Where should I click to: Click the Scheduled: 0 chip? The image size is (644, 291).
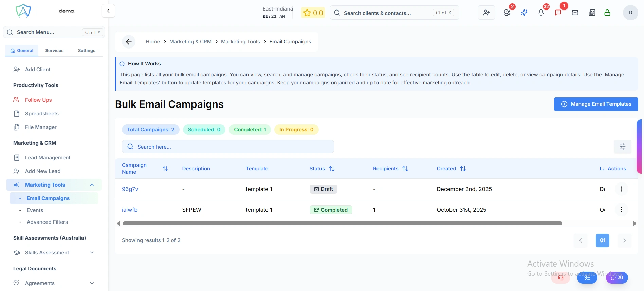click(204, 130)
